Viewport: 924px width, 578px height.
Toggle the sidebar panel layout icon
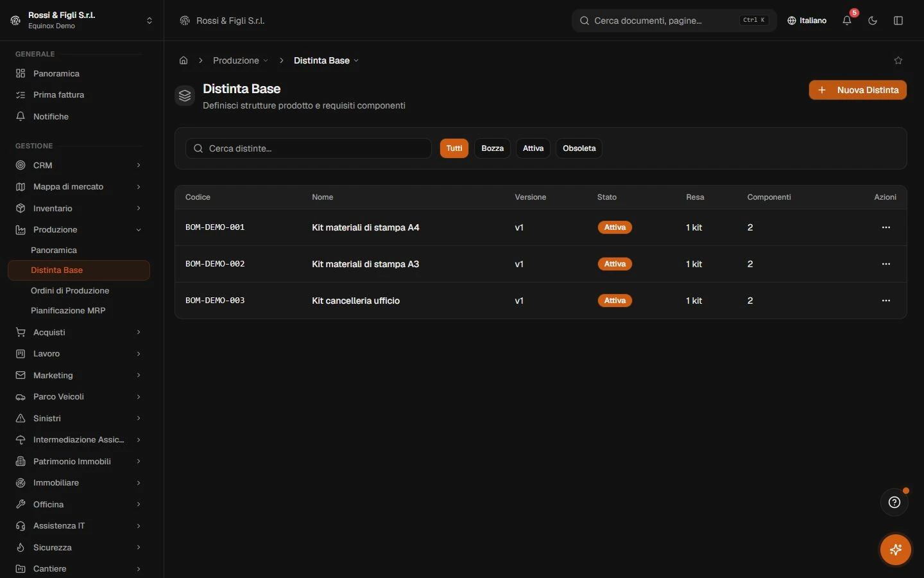click(898, 21)
